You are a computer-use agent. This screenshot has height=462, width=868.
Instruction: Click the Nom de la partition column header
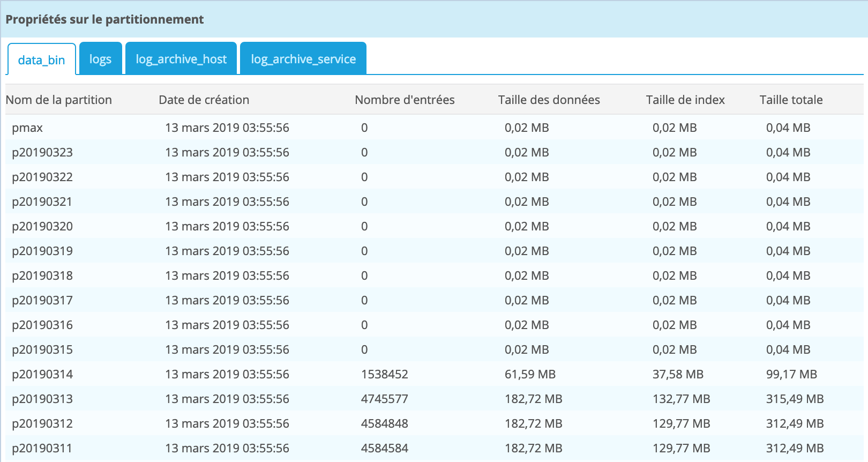(59, 100)
